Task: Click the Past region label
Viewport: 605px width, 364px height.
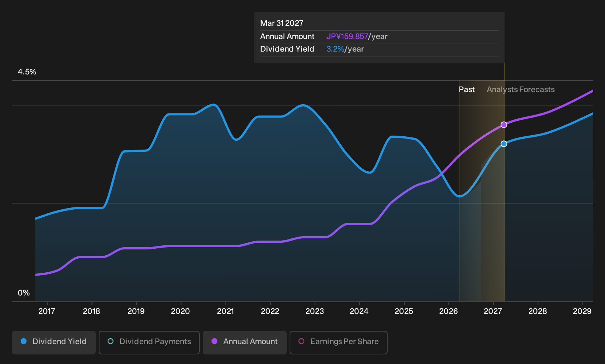Action: pos(466,90)
